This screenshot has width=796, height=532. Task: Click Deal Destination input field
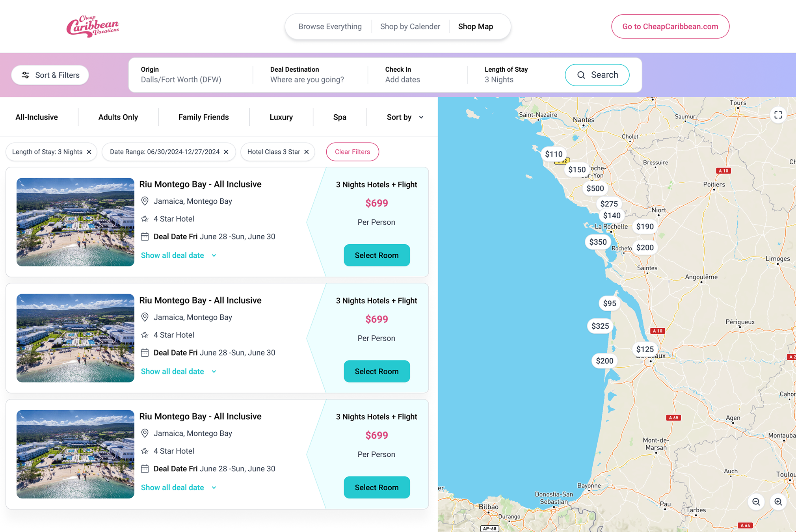tap(307, 75)
